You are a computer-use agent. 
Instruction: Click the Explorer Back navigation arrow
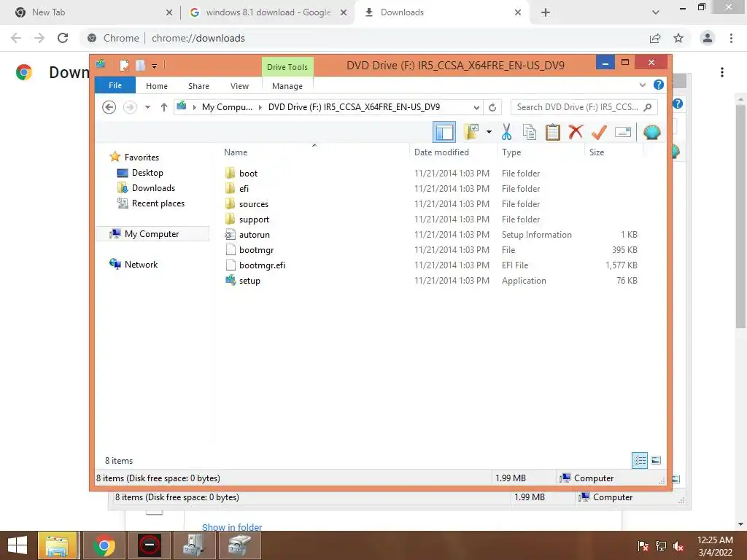(x=109, y=107)
